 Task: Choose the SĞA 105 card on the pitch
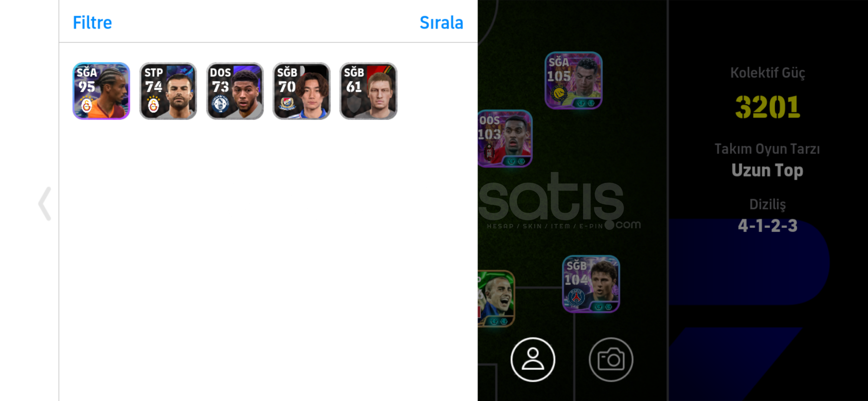tap(573, 80)
